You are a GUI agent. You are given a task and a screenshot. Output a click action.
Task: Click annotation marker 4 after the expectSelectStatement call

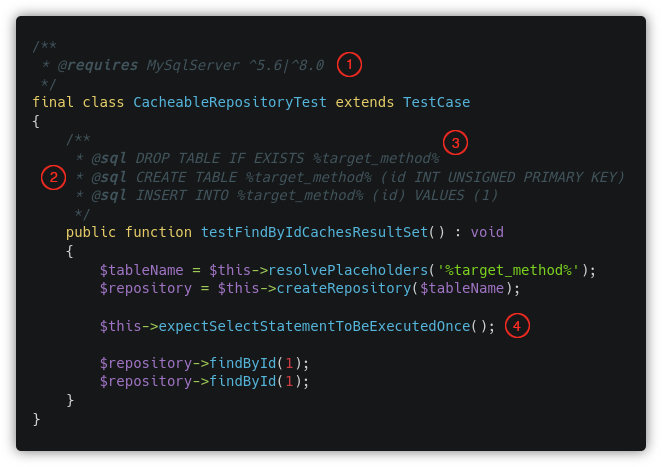click(x=516, y=326)
